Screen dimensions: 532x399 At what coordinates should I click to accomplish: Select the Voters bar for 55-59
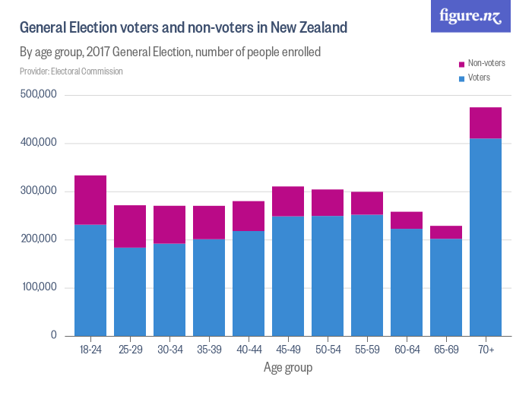[367, 274]
